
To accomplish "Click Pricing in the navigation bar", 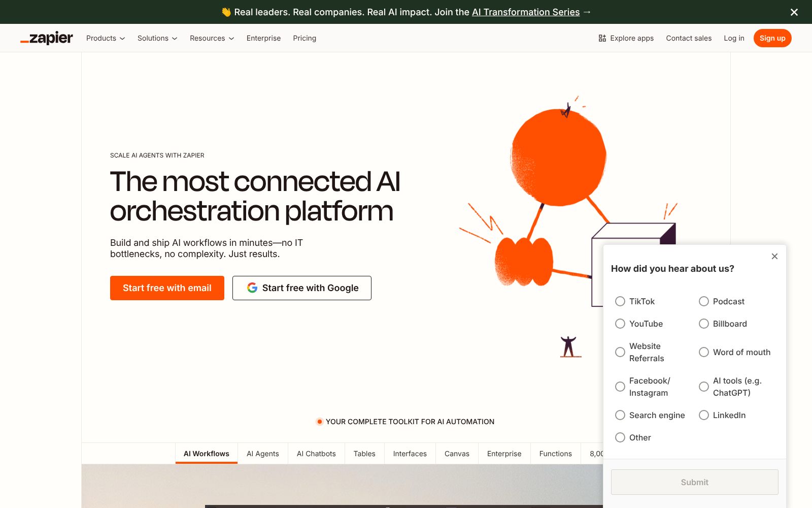I will (x=304, y=38).
